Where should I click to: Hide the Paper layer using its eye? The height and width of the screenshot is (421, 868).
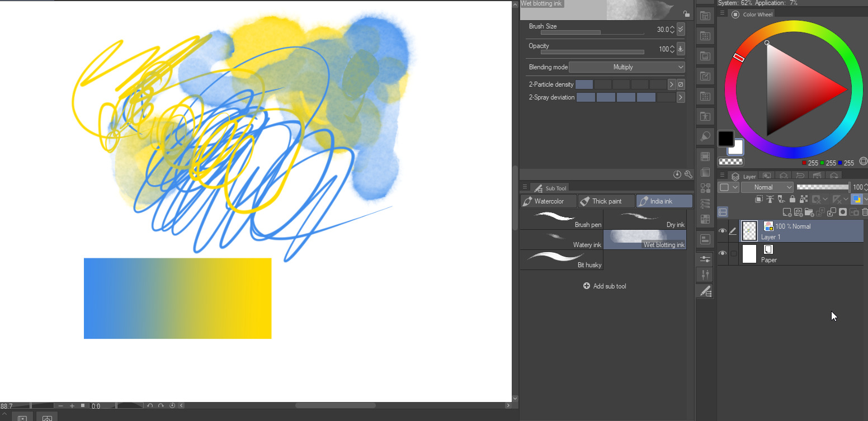click(723, 253)
